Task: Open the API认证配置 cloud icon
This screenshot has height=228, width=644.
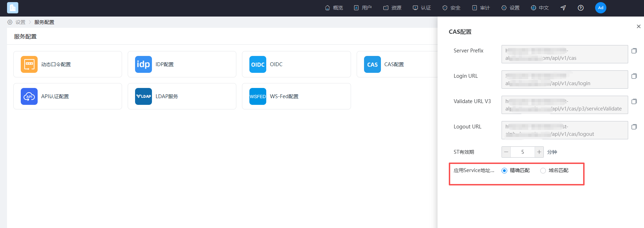Action: click(29, 96)
